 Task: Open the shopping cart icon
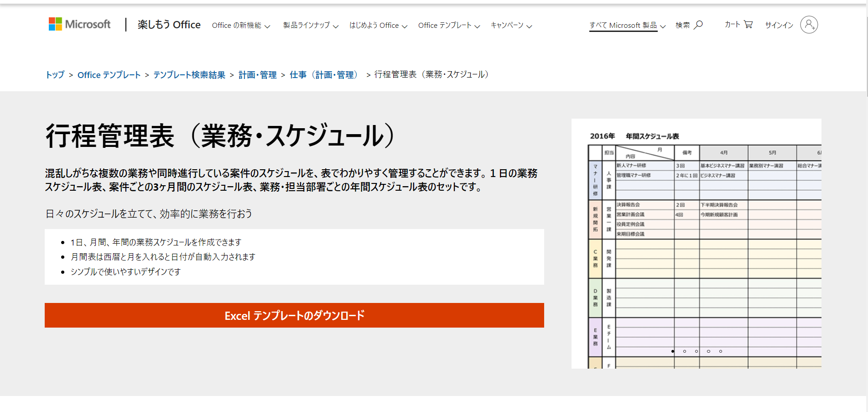(x=748, y=24)
